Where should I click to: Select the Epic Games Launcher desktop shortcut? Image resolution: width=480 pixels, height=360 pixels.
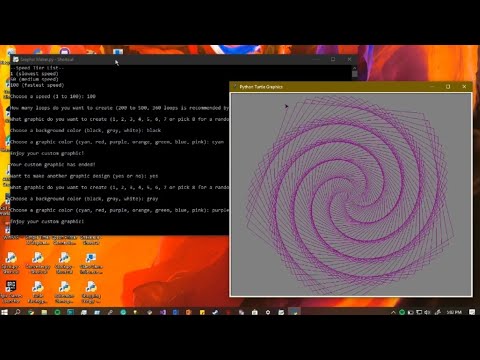(x=11, y=292)
